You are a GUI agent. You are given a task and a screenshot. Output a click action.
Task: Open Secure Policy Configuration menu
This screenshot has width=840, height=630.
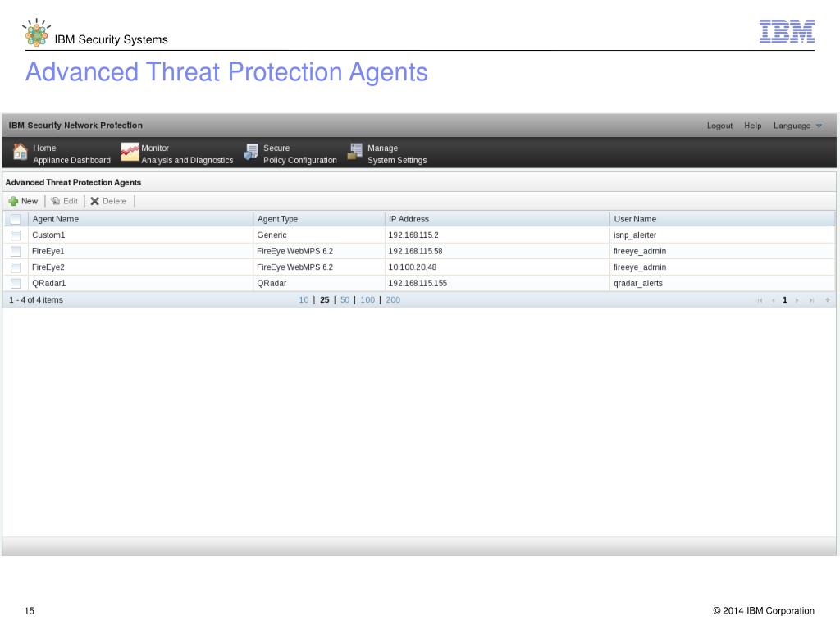[x=290, y=153]
